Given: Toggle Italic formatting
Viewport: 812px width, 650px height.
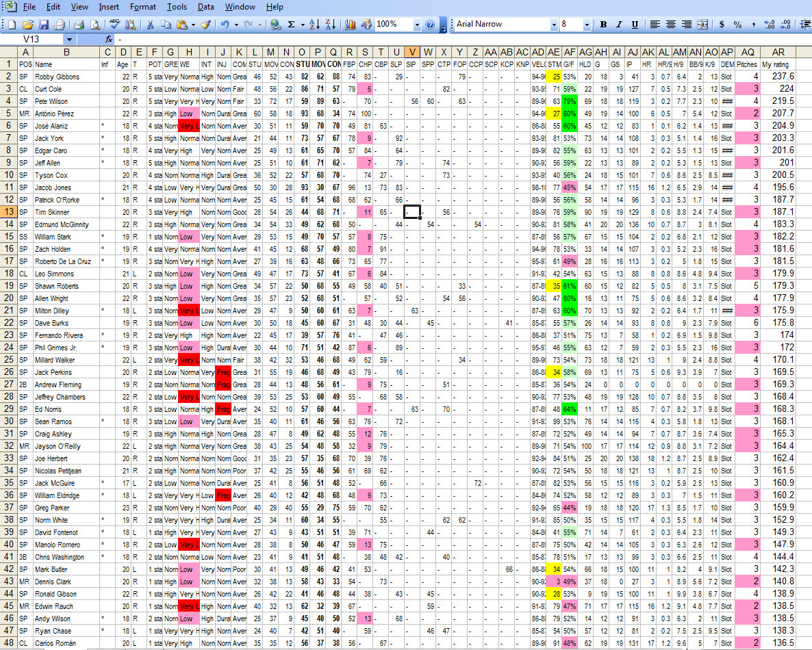Looking at the screenshot, I should 619,25.
